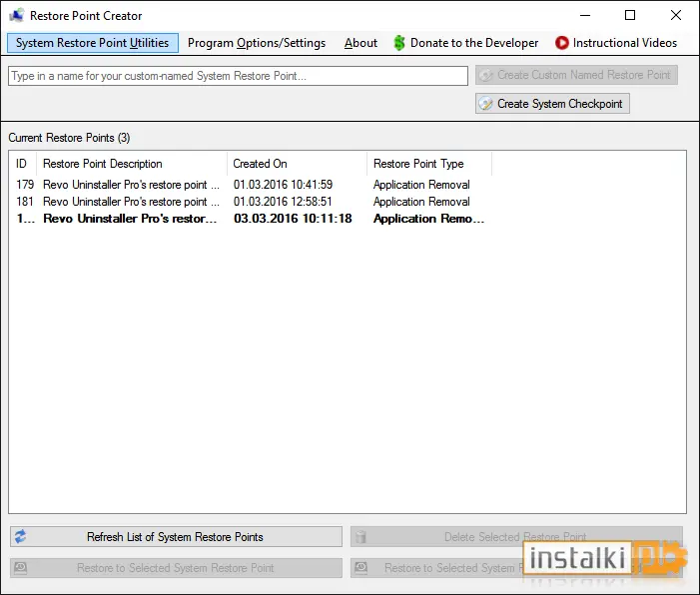
Task: Click the red play Instructional Videos icon
Action: pos(561,43)
